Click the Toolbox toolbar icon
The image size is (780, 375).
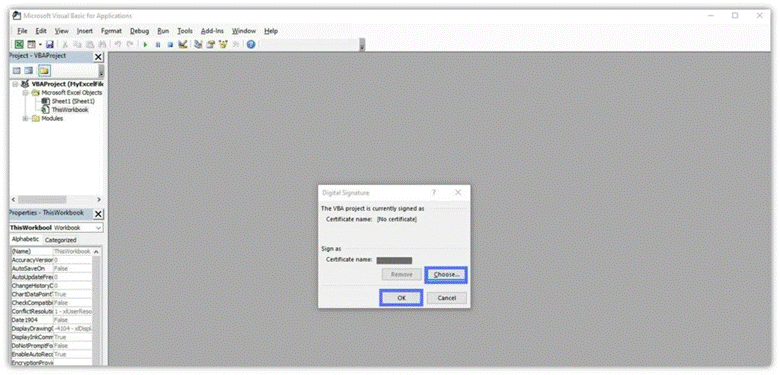click(x=235, y=44)
